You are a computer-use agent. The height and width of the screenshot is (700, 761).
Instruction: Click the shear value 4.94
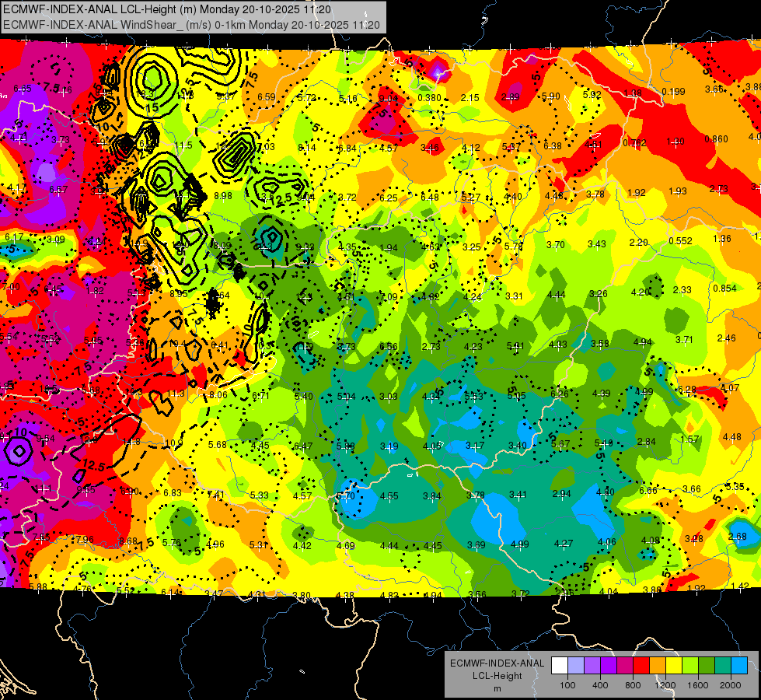point(643,342)
